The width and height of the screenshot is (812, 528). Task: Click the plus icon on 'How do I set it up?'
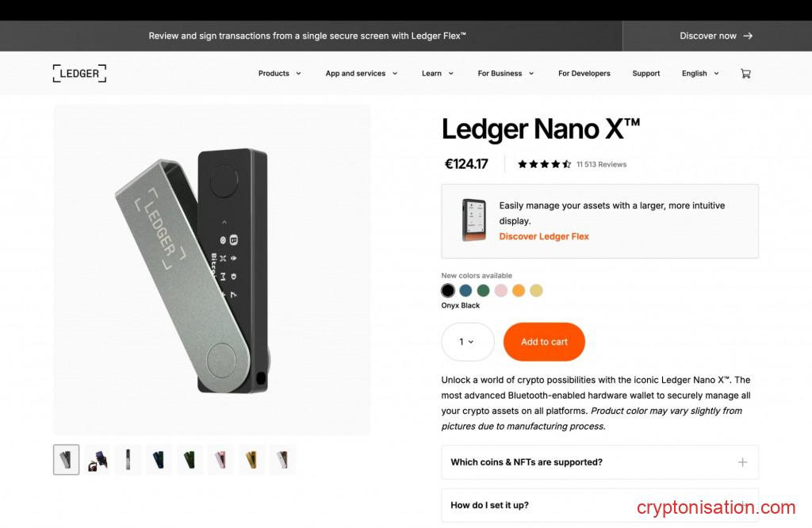741,505
